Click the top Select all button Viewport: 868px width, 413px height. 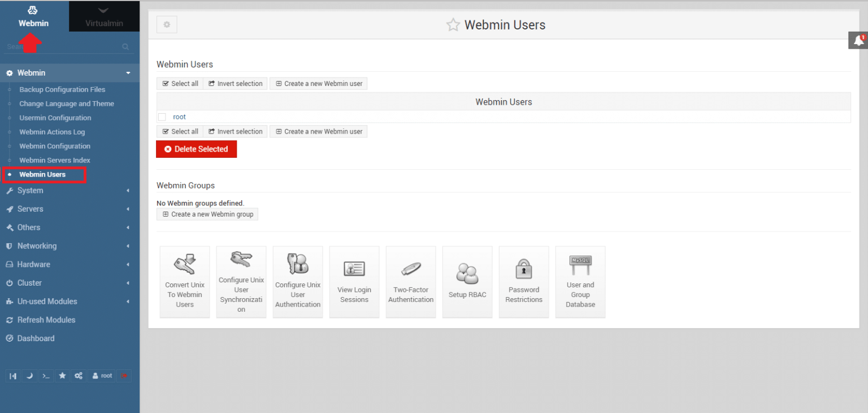coord(180,84)
